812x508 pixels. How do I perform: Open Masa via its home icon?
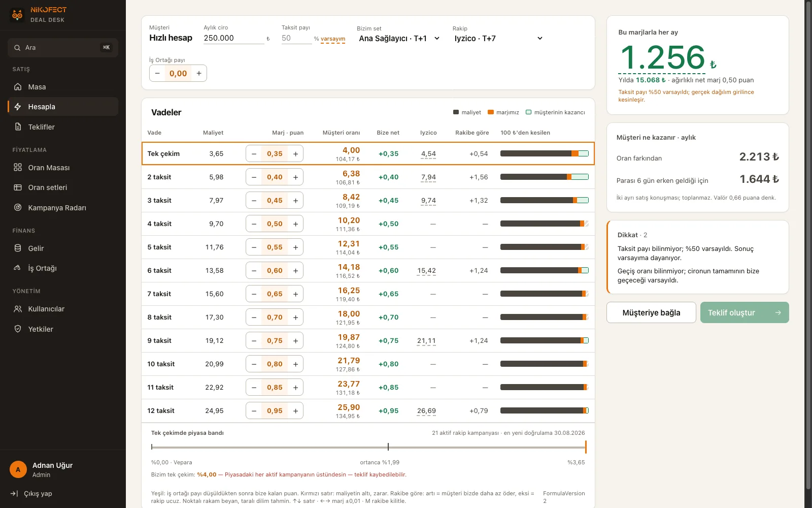[x=18, y=87]
